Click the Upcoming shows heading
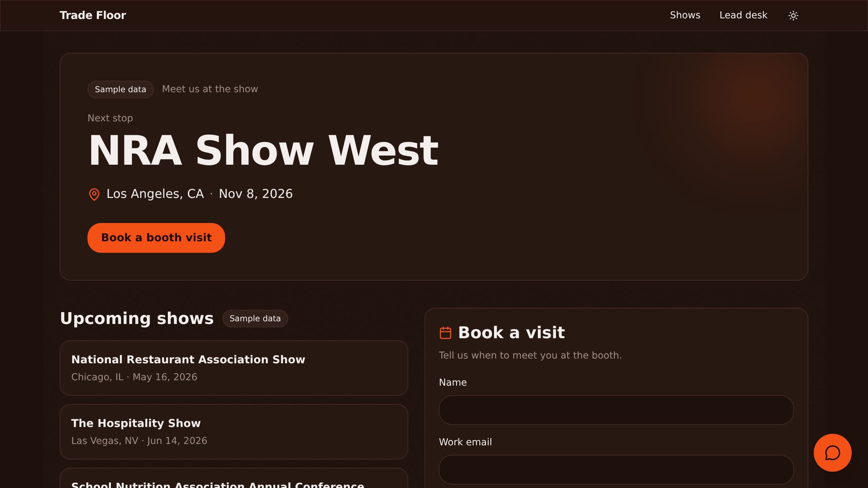Image resolution: width=868 pixels, height=488 pixels. point(137,319)
